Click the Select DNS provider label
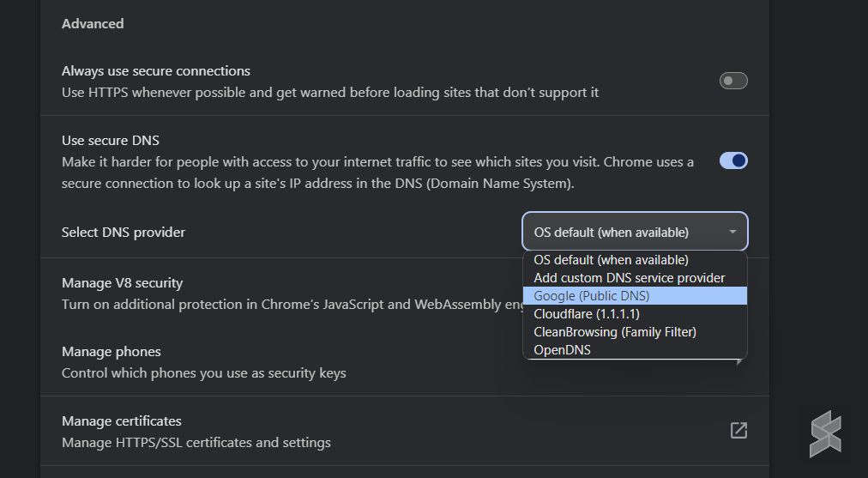 coord(123,232)
